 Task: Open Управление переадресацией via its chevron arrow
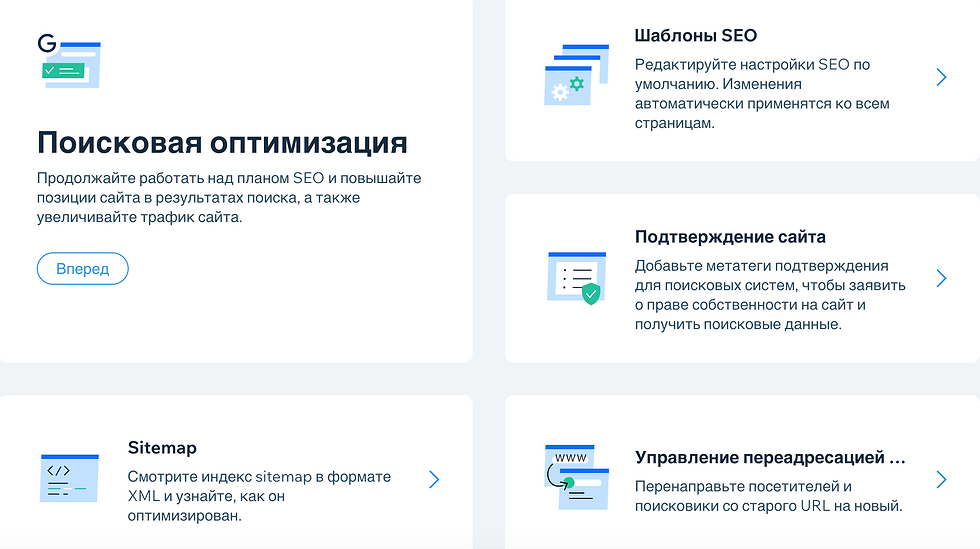point(941,479)
